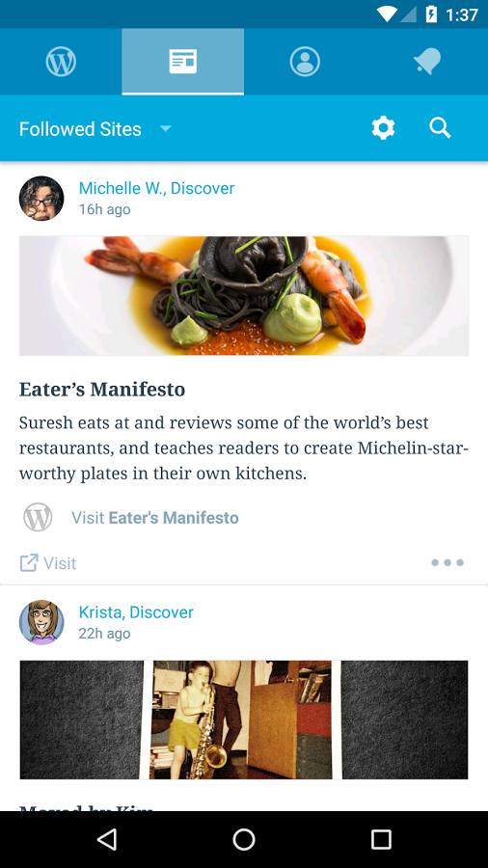Image resolution: width=488 pixels, height=868 pixels.
Task: Click the Visit external link button
Action: (47, 563)
